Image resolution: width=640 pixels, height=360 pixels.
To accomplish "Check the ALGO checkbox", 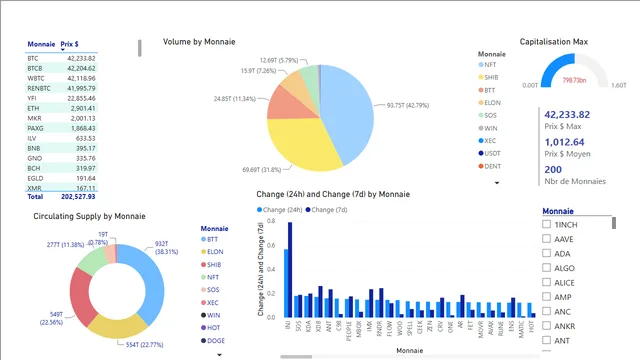I will (x=547, y=267).
